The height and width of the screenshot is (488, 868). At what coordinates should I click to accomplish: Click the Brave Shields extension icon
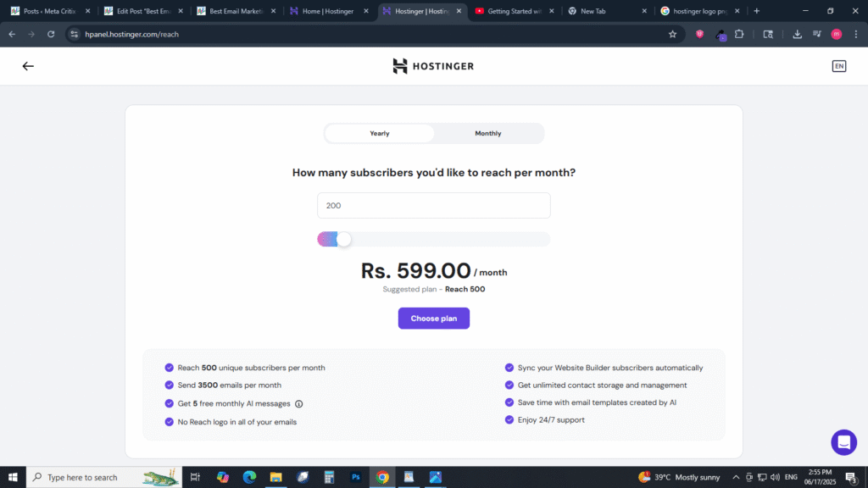click(x=700, y=34)
